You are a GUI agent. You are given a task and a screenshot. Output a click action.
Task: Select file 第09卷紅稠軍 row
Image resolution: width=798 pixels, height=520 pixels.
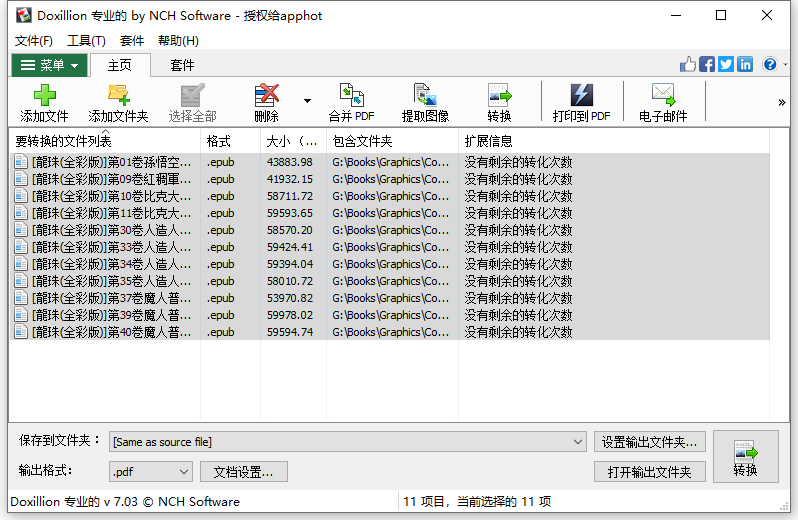(x=390, y=179)
